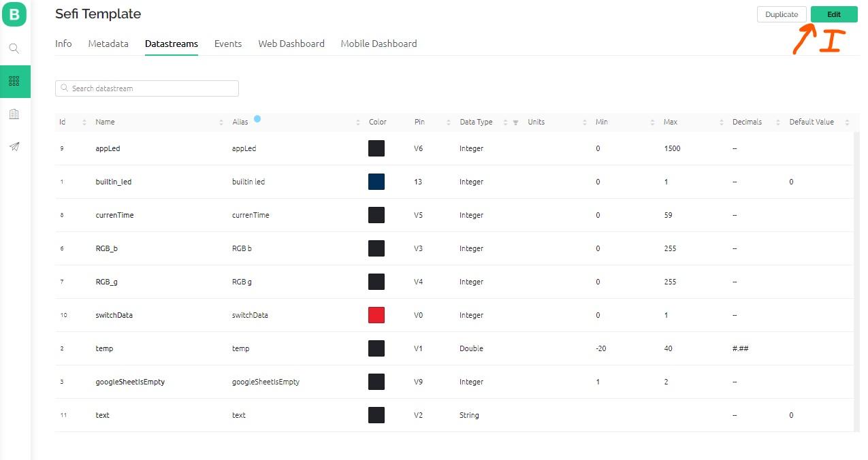Click the blue color swatch for builtin_led

coord(376,182)
